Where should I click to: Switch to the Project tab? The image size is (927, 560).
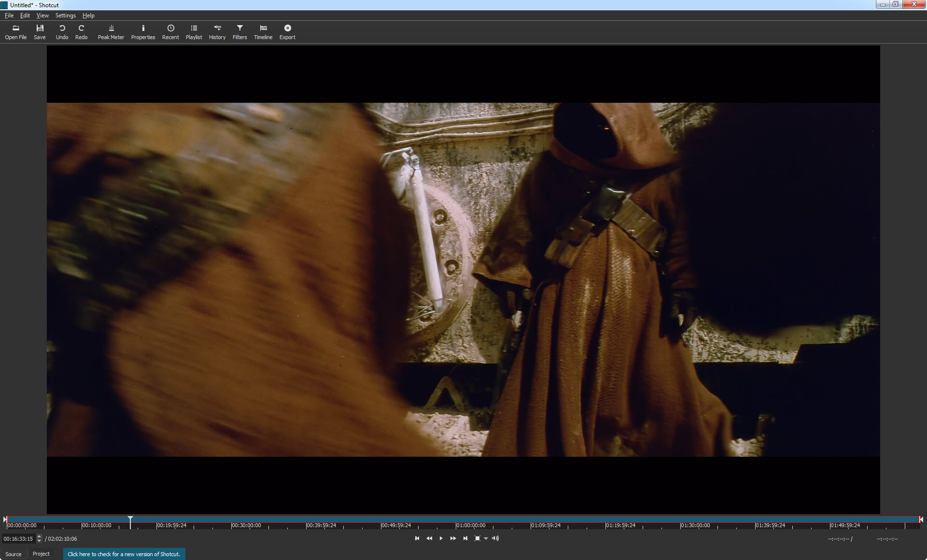click(x=41, y=554)
